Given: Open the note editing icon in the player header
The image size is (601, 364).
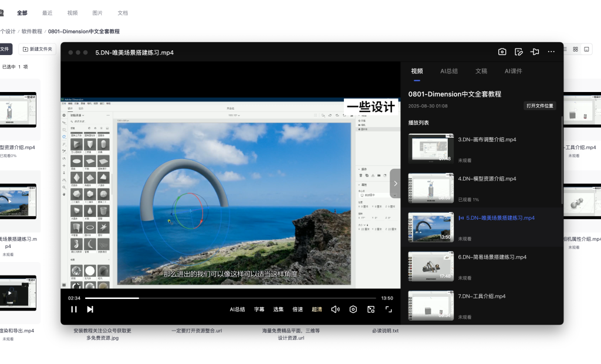Looking at the screenshot, I should [x=519, y=52].
